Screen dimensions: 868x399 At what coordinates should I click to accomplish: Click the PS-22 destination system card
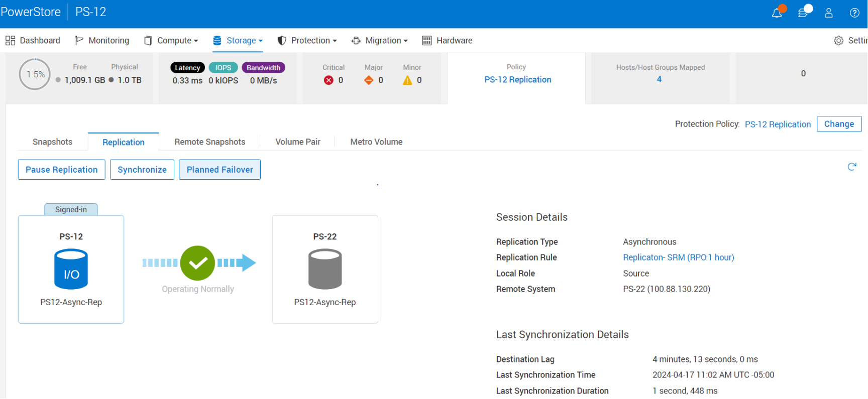tap(325, 270)
